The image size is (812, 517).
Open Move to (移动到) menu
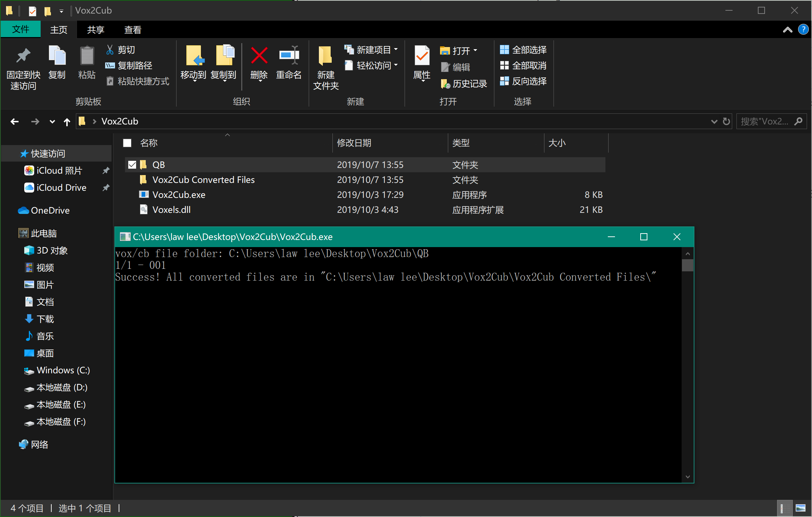(x=193, y=64)
